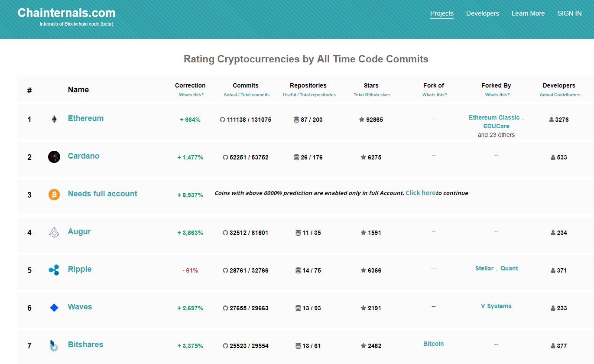Open the Projects menu item
594x364 pixels.
pos(442,13)
